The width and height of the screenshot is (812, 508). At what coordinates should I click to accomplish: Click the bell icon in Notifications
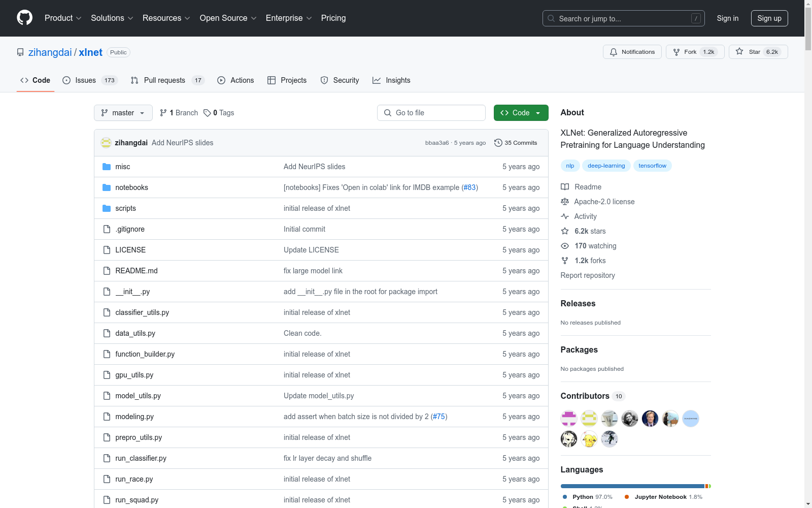tap(614, 52)
